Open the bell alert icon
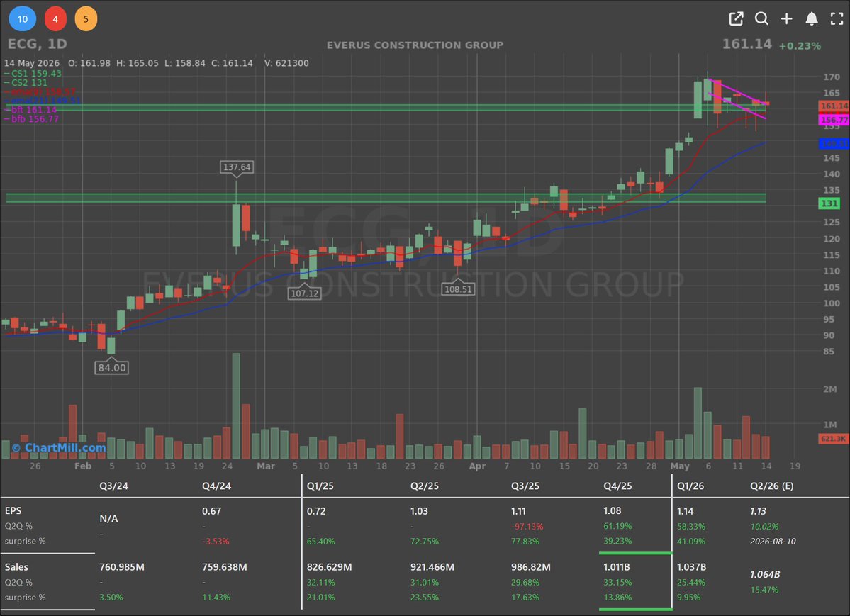The width and height of the screenshot is (850, 616). point(812,18)
